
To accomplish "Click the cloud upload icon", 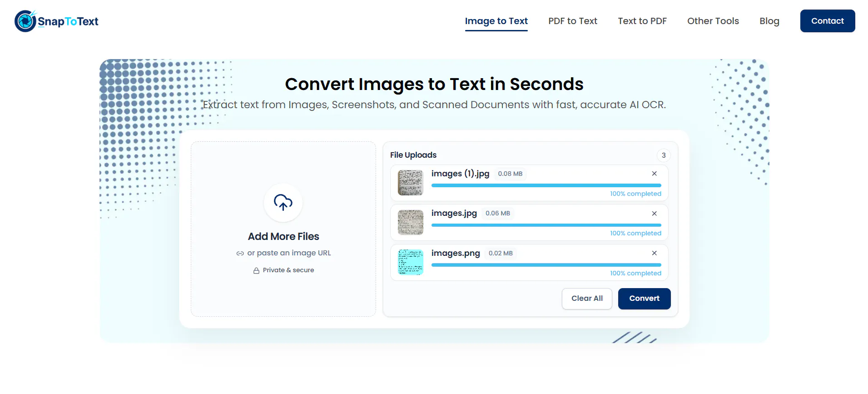I will 283,202.
